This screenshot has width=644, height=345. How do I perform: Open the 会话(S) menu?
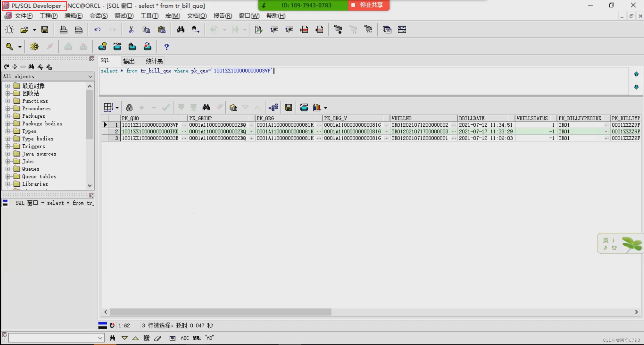98,16
